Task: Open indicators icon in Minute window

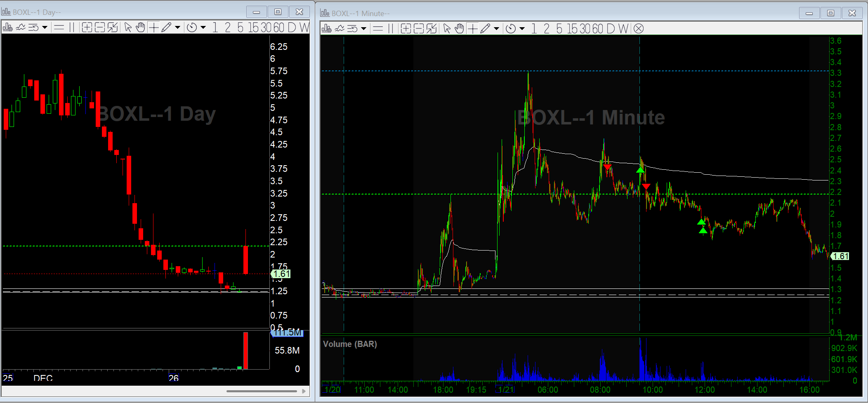Action: click(x=340, y=28)
